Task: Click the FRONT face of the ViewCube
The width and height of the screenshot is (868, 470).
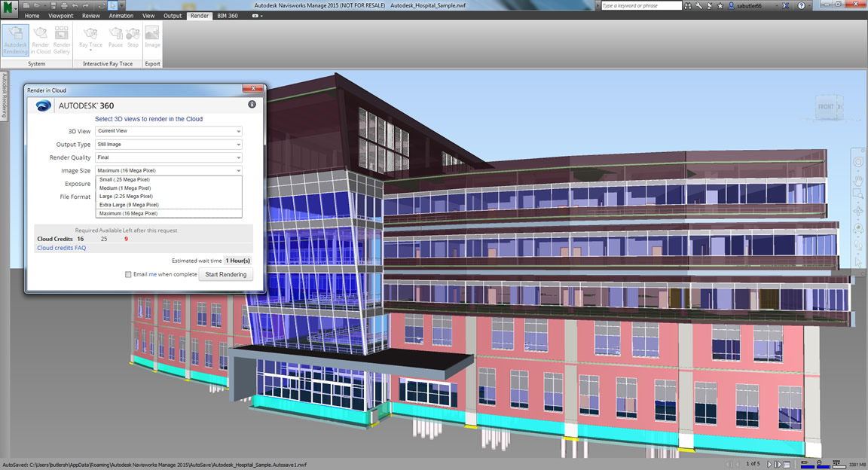Action: pyautogui.click(x=826, y=107)
